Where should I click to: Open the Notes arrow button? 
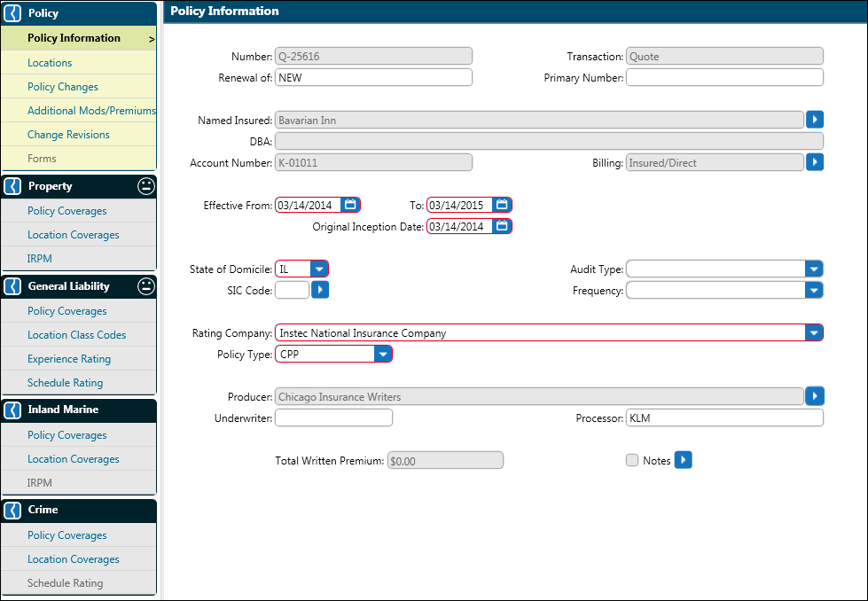(x=683, y=460)
